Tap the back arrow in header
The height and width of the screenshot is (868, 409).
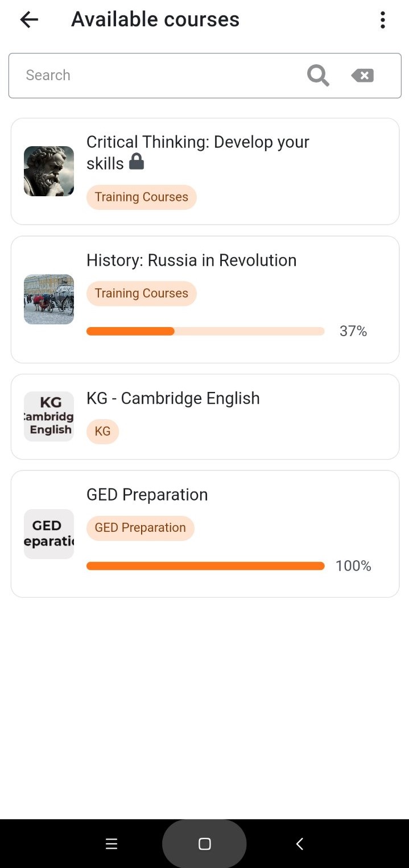(x=28, y=20)
